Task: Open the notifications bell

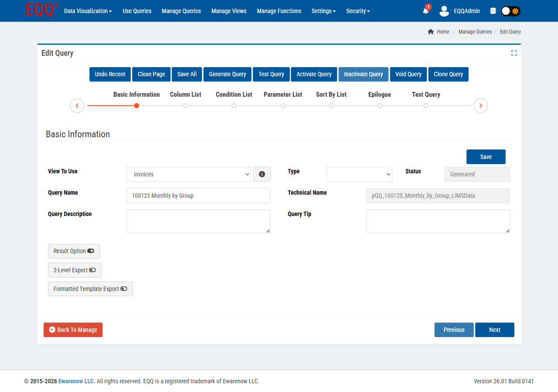Action: (x=425, y=11)
